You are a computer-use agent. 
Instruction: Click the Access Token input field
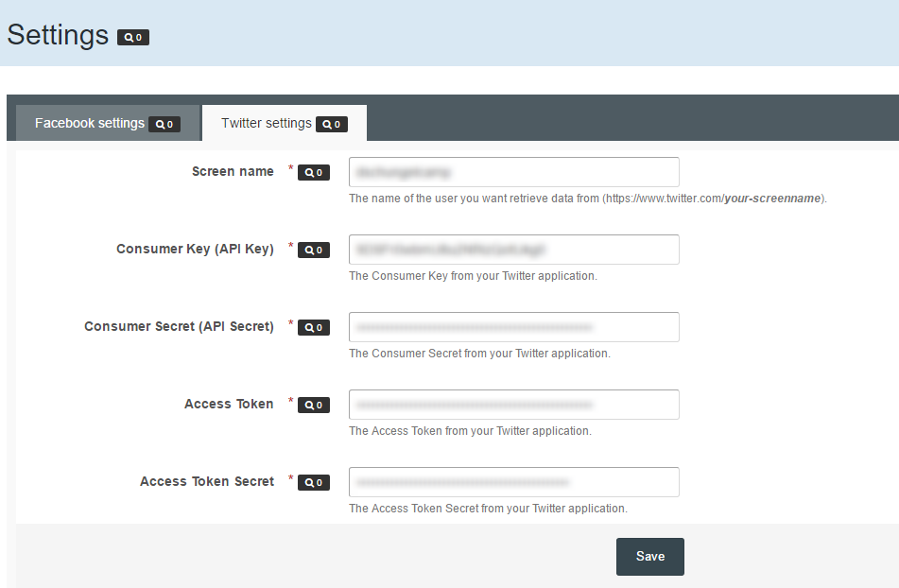click(513, 405)
